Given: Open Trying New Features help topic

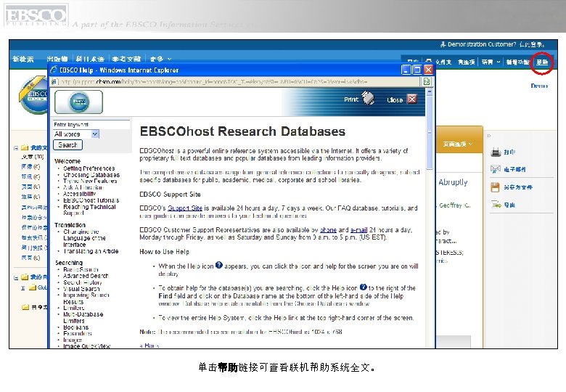Looking at the screenshot, I should pos(90,181).
